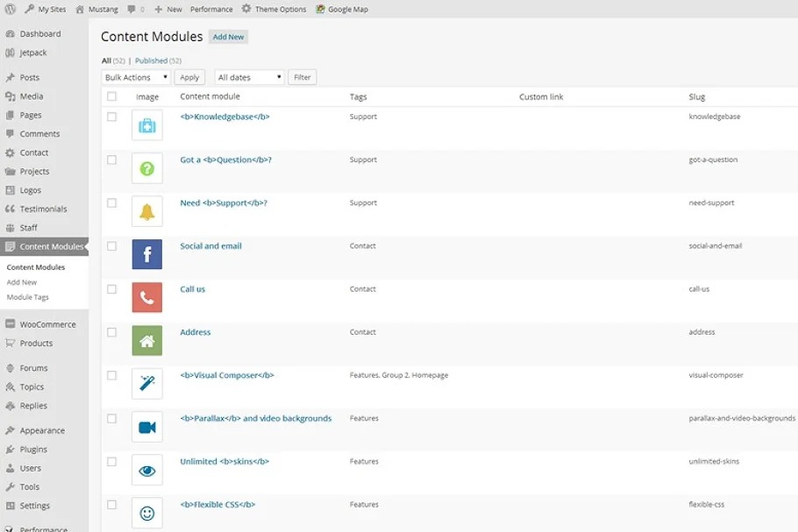Check the select-all checkbox in table header
798x532 pixels.
[111, 96]
